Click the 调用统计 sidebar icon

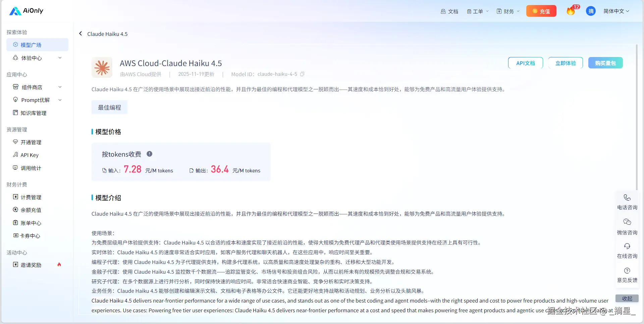15,168
